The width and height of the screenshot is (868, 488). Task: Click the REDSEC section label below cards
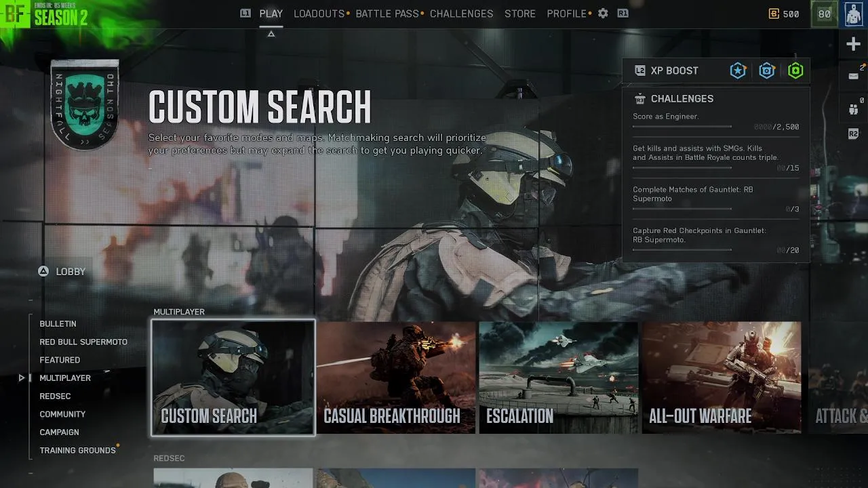169,458
